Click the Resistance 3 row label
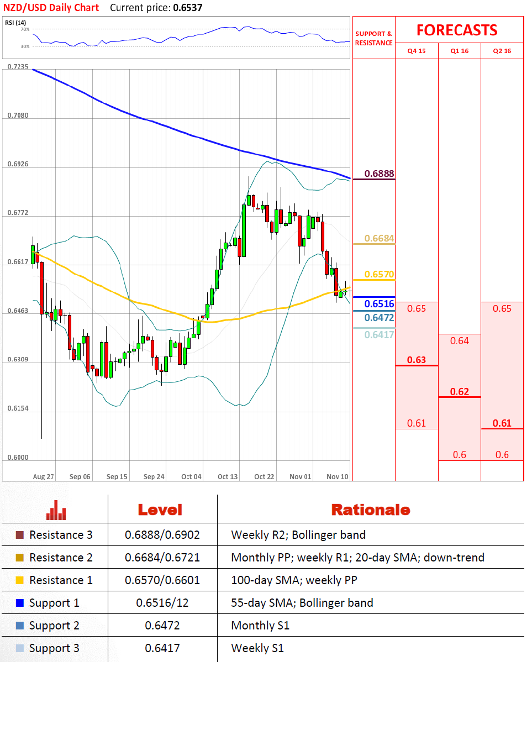532x756 pixels. click(x=61, y=535)
